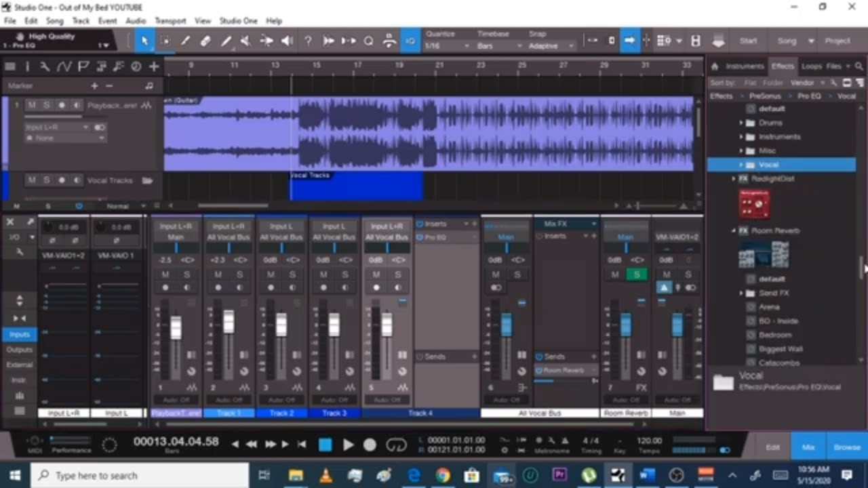Select the Arrow tool in toolbar
868x488 pixels.
pos(144,41)
